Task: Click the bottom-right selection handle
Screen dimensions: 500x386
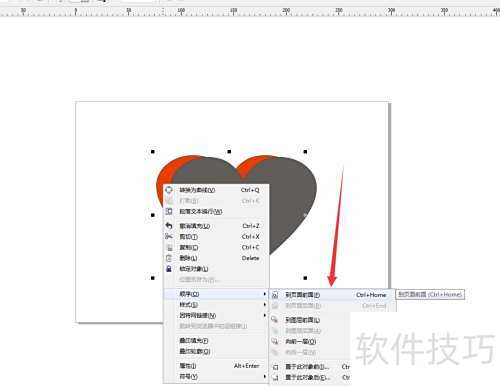Action: pyautogui.click(x=305, y=278)
